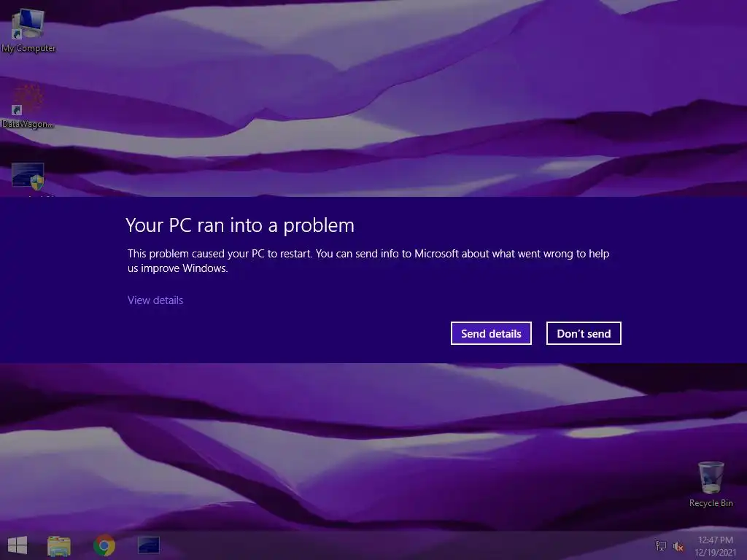Click the "Your PC ran into a problem" heading
Viewport: 747px width, 560px height.
[240, 225]
